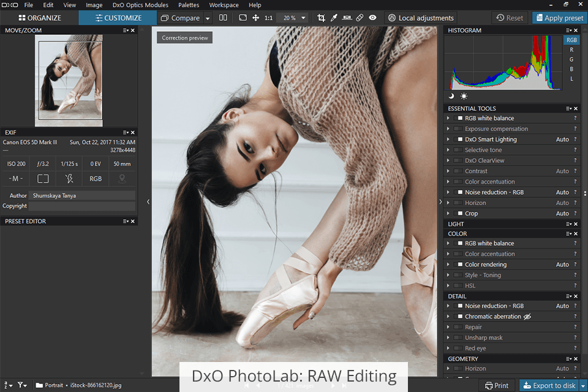Open the File menu
The image size is (588, 392).
point(29,5)
